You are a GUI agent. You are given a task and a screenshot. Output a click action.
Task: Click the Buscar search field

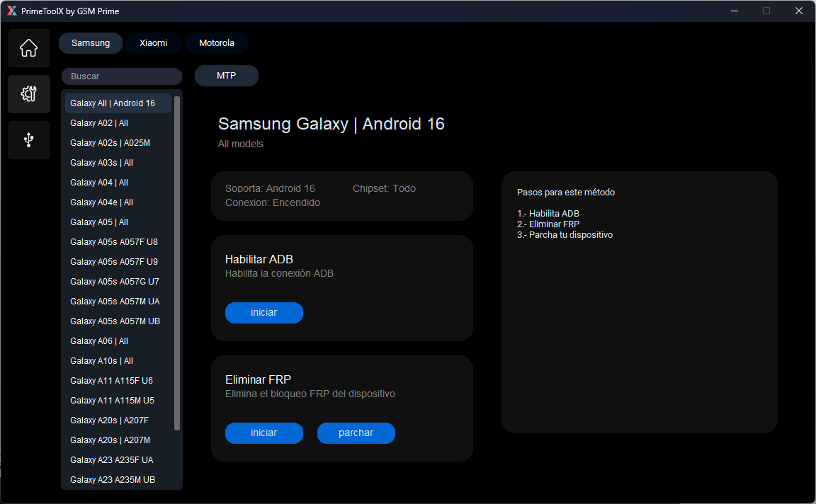point(121,76)
